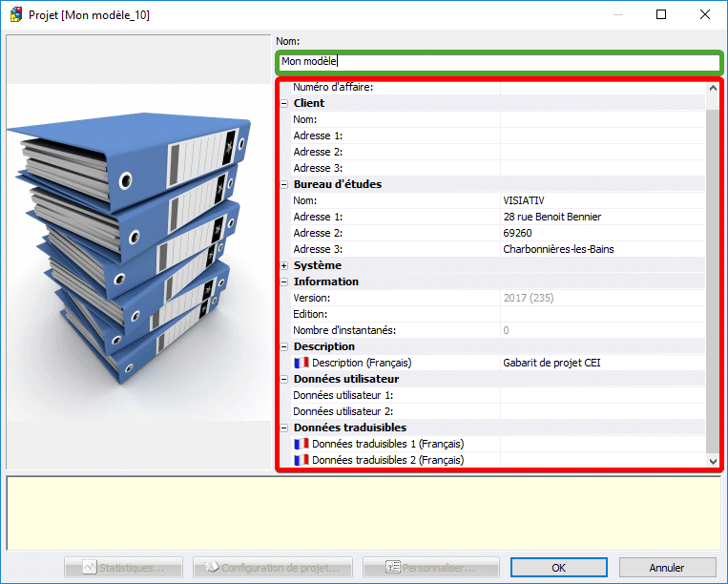Image resolution: width=728 pixels, height=584 pixels.
Task: Collapse the Information section
Action: coord(284,282)
